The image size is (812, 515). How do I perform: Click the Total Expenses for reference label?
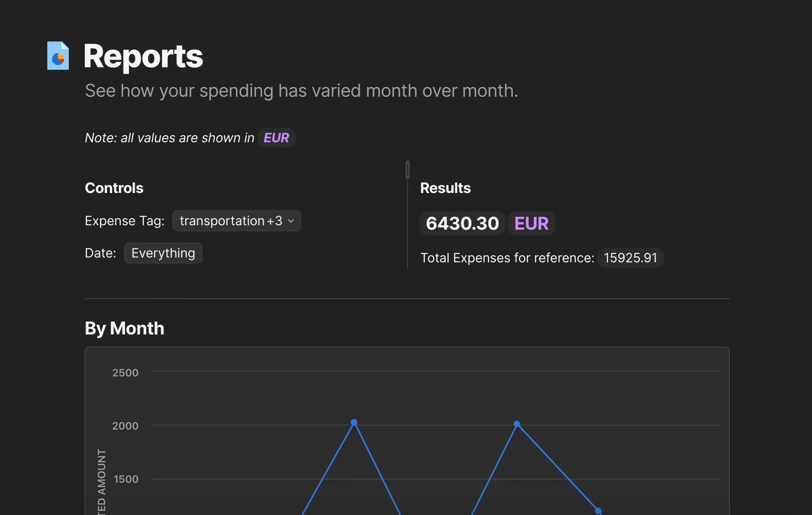(508, 258)
